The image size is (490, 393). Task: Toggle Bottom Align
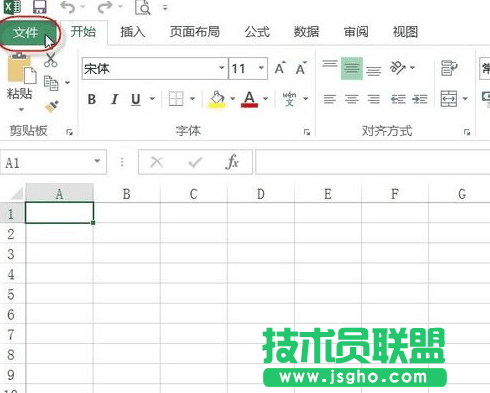tap(373, 71)
